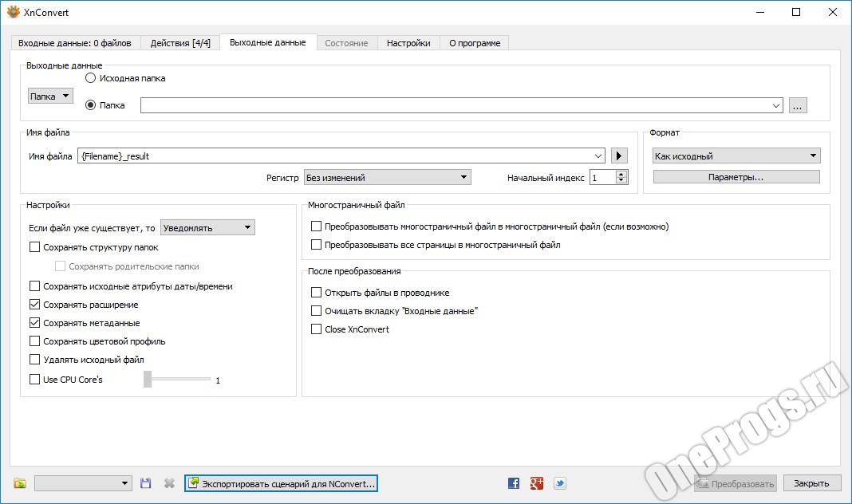Enable Открыть файлы в проводнике
Image resolution: width=852 pixels, height=504 pixels.
tap(316, 292)
